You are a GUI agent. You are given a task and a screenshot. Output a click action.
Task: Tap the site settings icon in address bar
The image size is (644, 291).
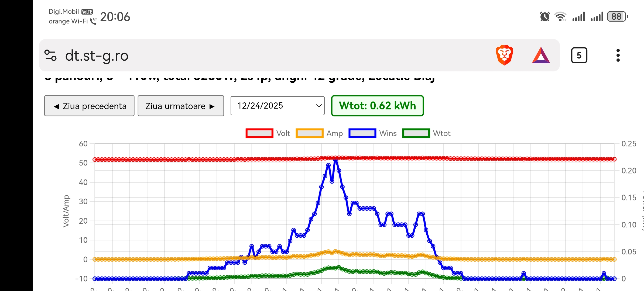coord(50,56)
